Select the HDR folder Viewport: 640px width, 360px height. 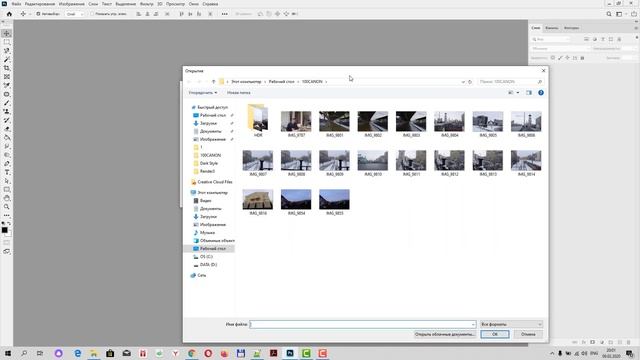click(258, 121)
